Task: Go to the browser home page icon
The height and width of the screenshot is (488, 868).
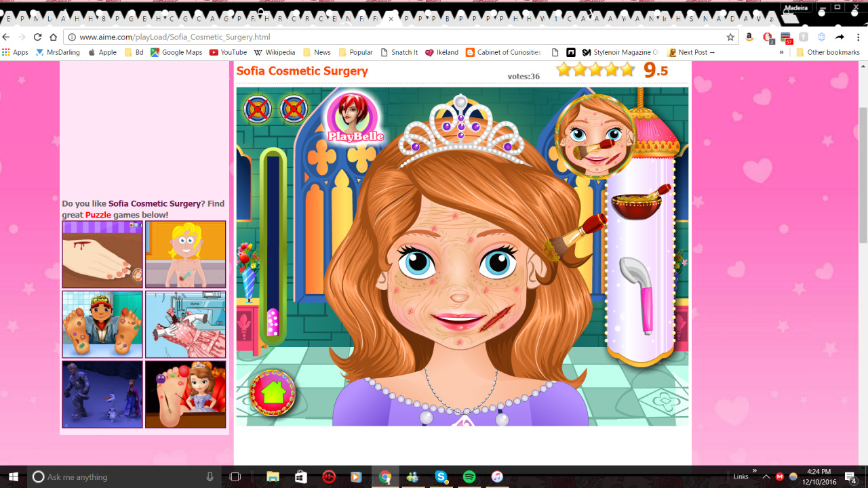Action: point(53,37)
